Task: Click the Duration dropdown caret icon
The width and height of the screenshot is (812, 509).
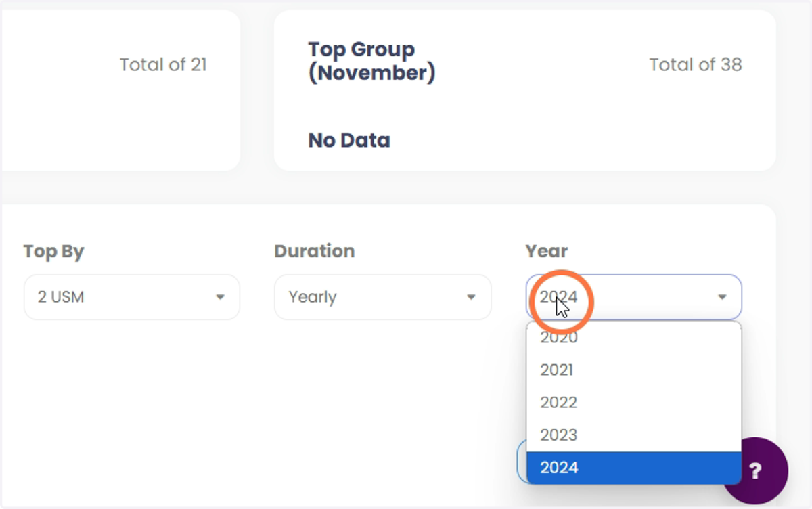Action: tap(471, 297)
